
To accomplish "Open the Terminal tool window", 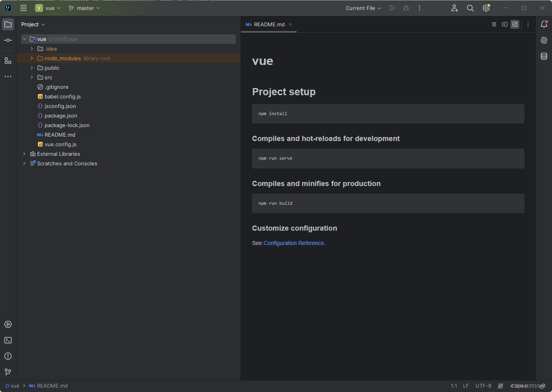I will [8, 340].
